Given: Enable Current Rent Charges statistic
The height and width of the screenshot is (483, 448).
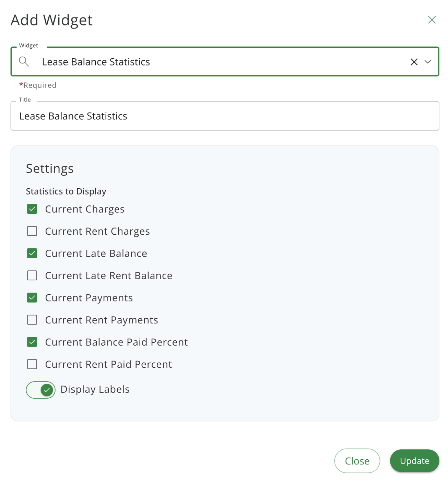Looking at the screenshot, I should coord(32,231).
